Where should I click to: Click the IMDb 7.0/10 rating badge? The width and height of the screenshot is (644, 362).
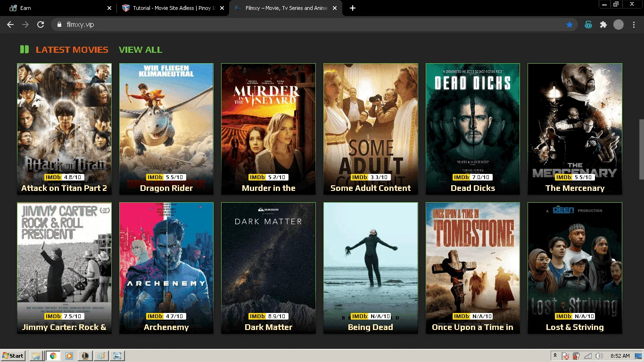(473, 177)
